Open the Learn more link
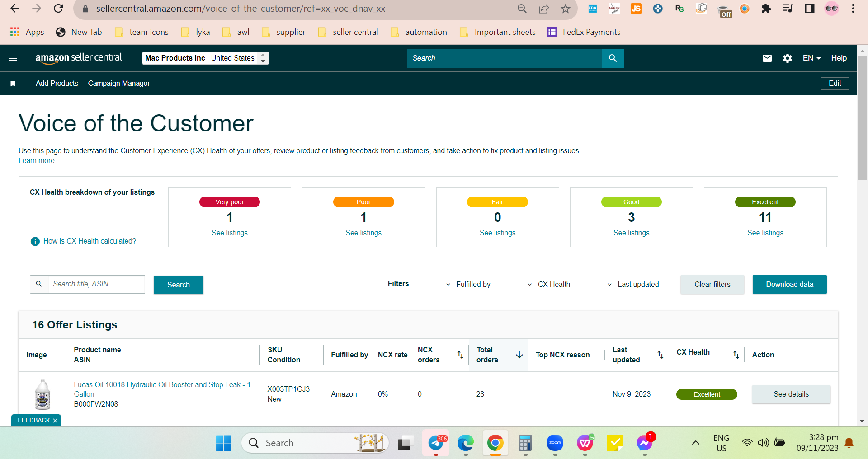 (x=37, y=161)
